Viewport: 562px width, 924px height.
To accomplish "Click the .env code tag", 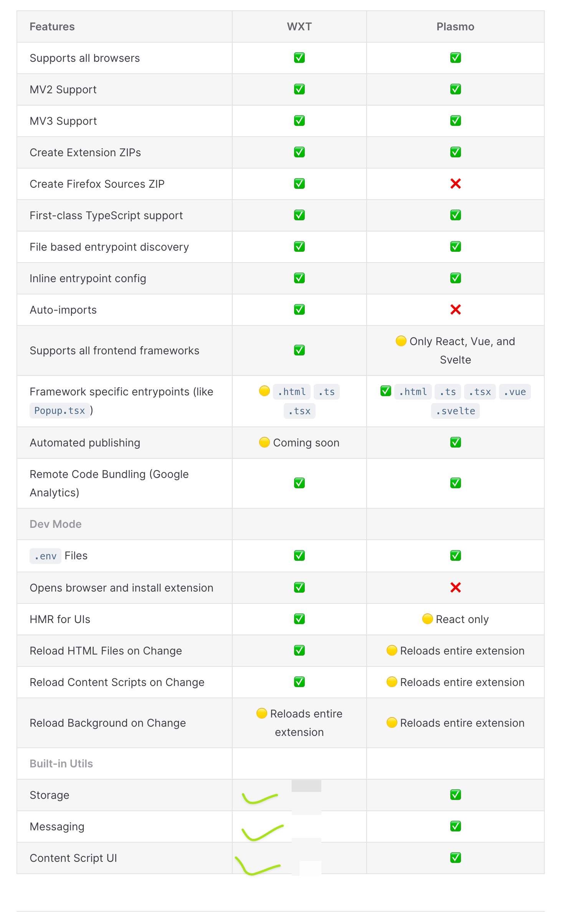I will (x=45, y=556).
